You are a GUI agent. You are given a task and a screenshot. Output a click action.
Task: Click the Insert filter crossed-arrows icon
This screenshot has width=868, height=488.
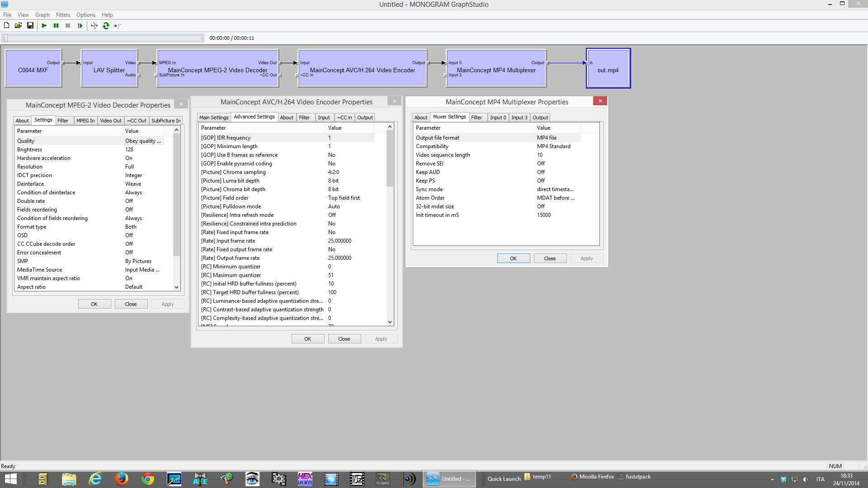pyautogui.click(x=94, y=26)
